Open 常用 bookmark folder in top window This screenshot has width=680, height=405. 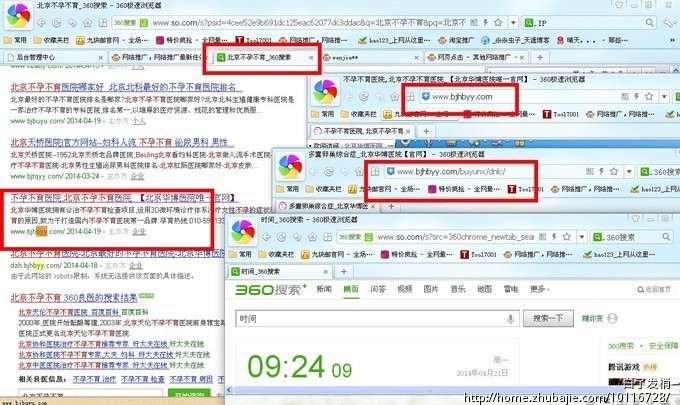tap(15, 40)
